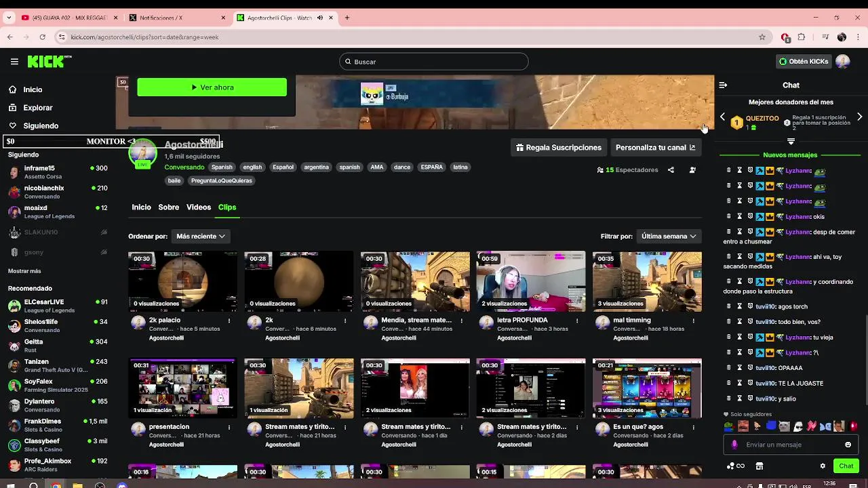868x488 pixels.
Task: Play the 'letra PROFUNDA' clip thumbnail
Action: point(531,282)
